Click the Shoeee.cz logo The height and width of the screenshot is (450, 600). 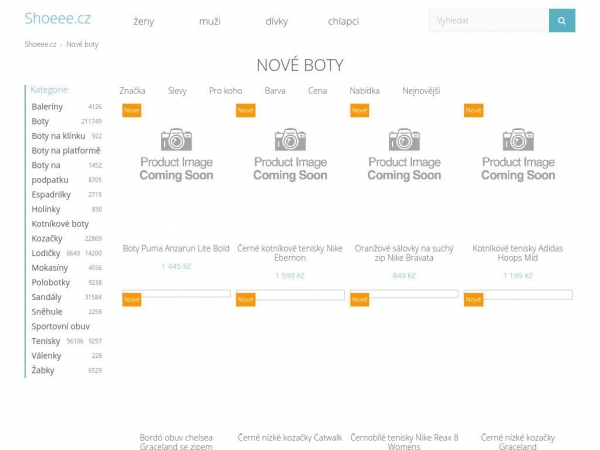[x=56, y=19]
